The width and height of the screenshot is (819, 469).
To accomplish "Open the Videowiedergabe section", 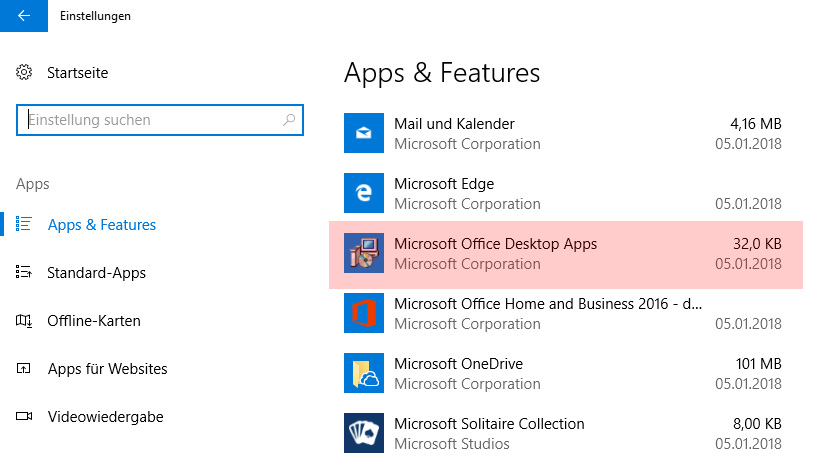I will click(105, 417).
